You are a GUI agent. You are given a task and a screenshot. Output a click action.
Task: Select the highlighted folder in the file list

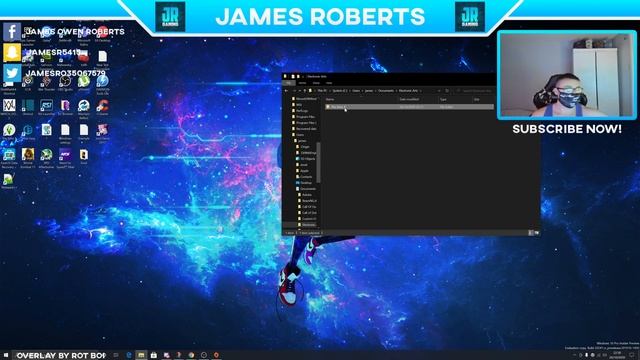409,107
